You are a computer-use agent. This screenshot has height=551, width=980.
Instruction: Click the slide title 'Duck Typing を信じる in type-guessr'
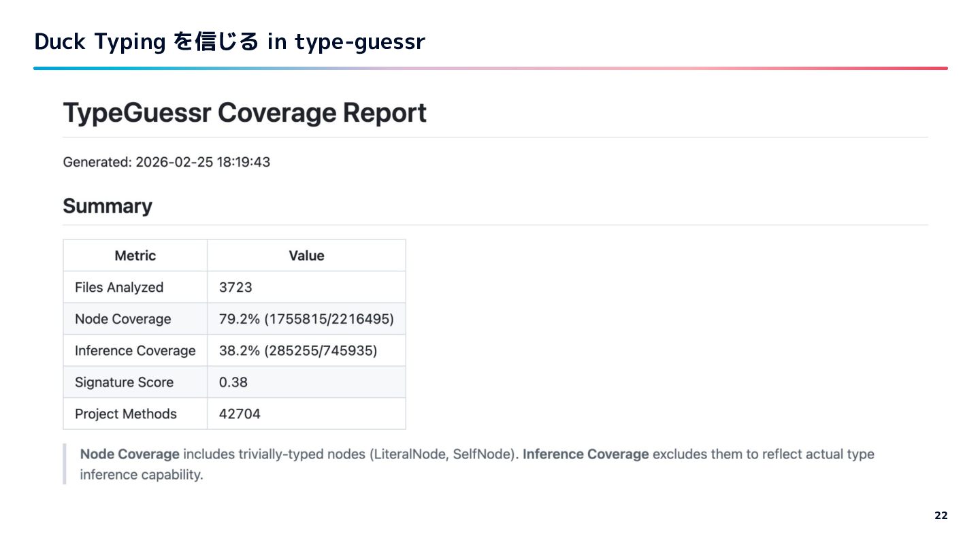[x=229, y=41]
